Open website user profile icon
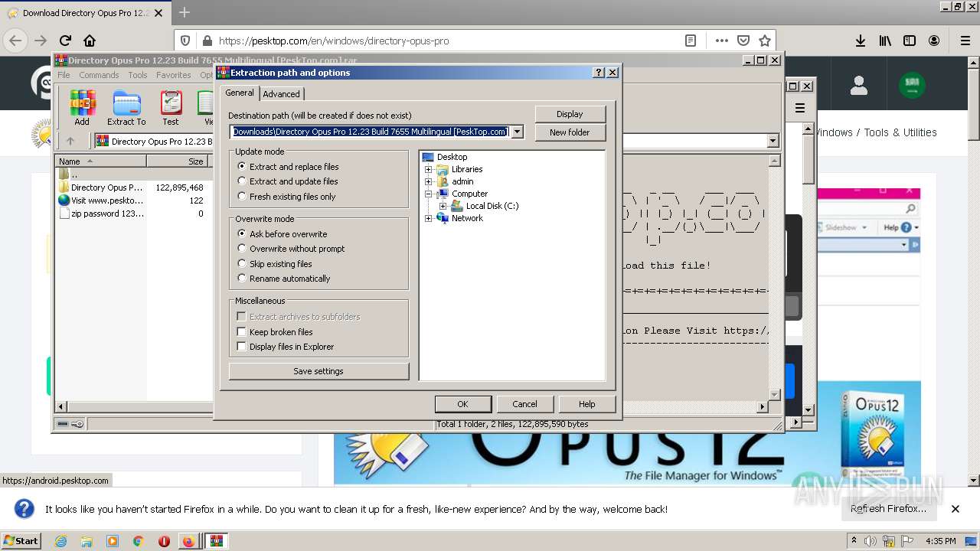This screenshot has width=980, height=551. [x=858, y=85]
